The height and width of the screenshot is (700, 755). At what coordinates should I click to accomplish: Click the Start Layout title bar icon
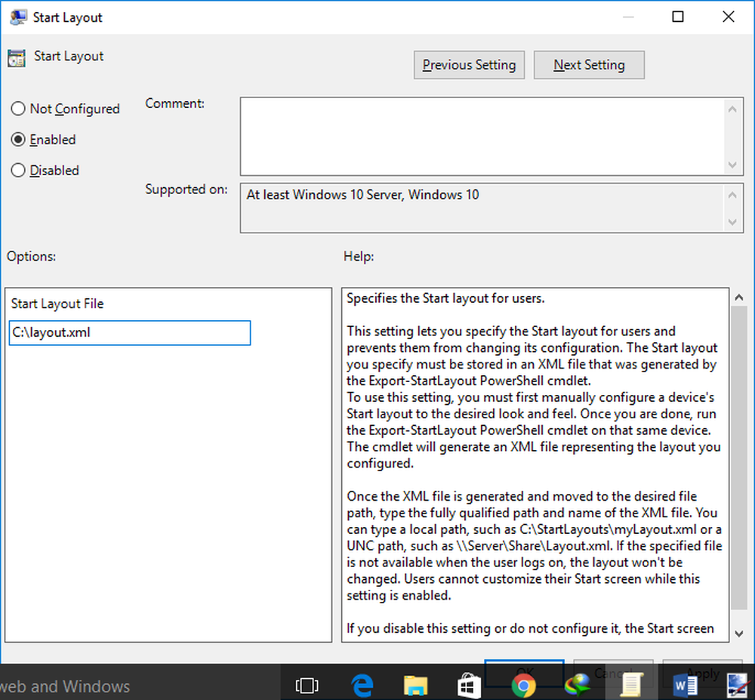point(17,16)
